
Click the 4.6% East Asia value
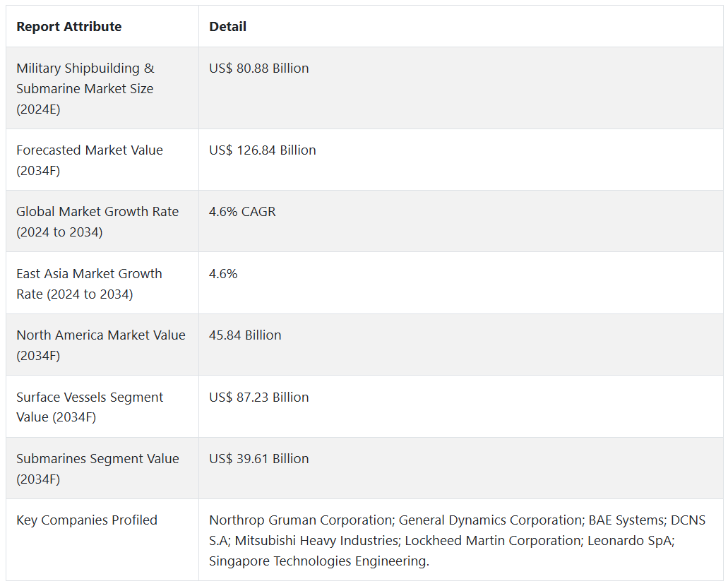coord(223,274)
